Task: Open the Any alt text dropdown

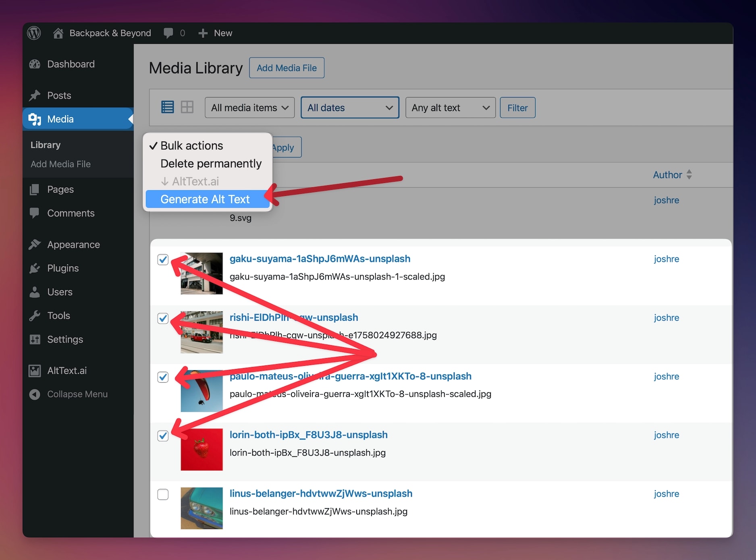Action: (x=450, y=108)
